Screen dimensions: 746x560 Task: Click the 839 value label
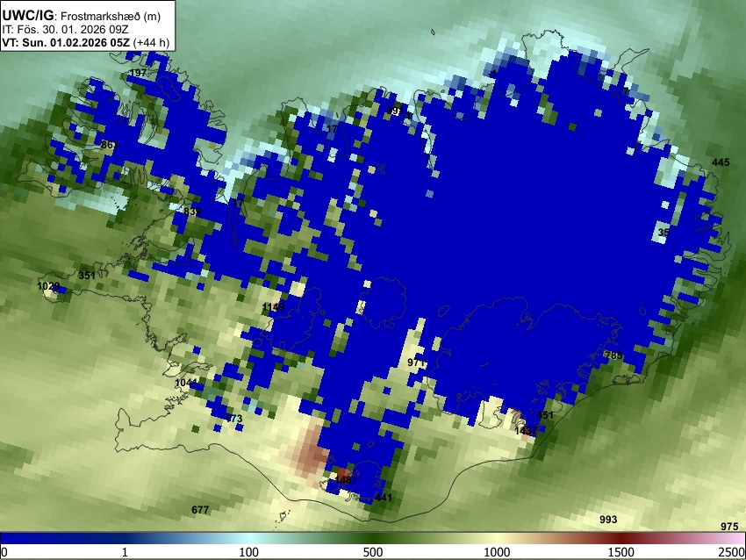coord(192,212)
